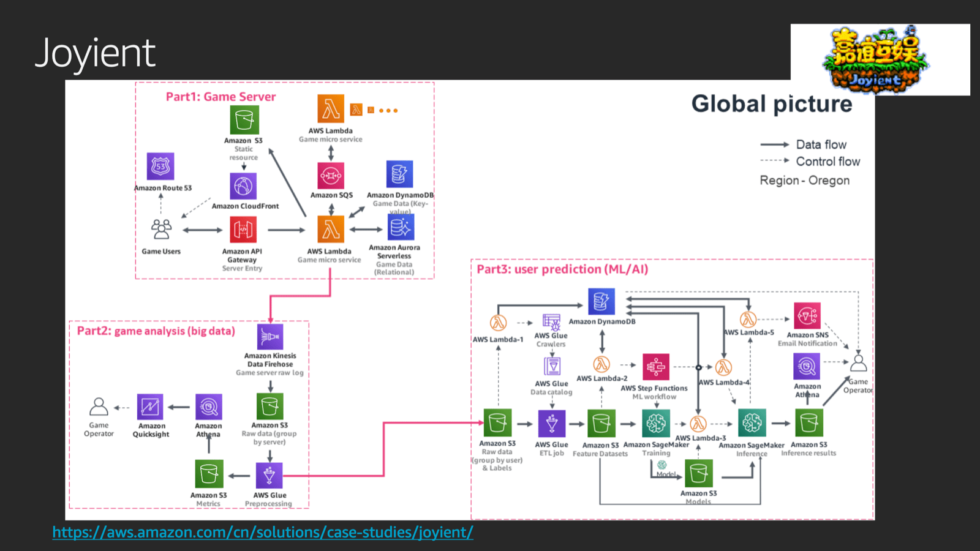Select the 'Data flow' legend label
The image size is (980, 551).
(x=821, y=144)
